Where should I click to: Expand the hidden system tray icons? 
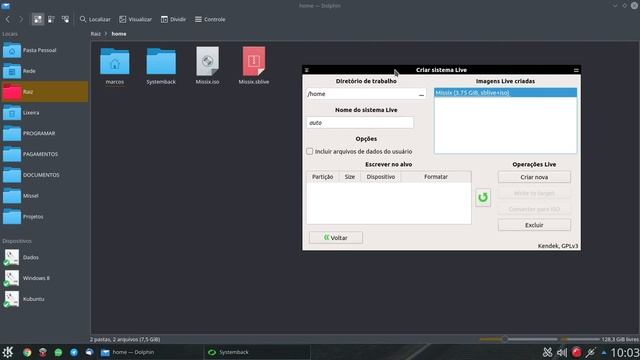click(604, 353)
